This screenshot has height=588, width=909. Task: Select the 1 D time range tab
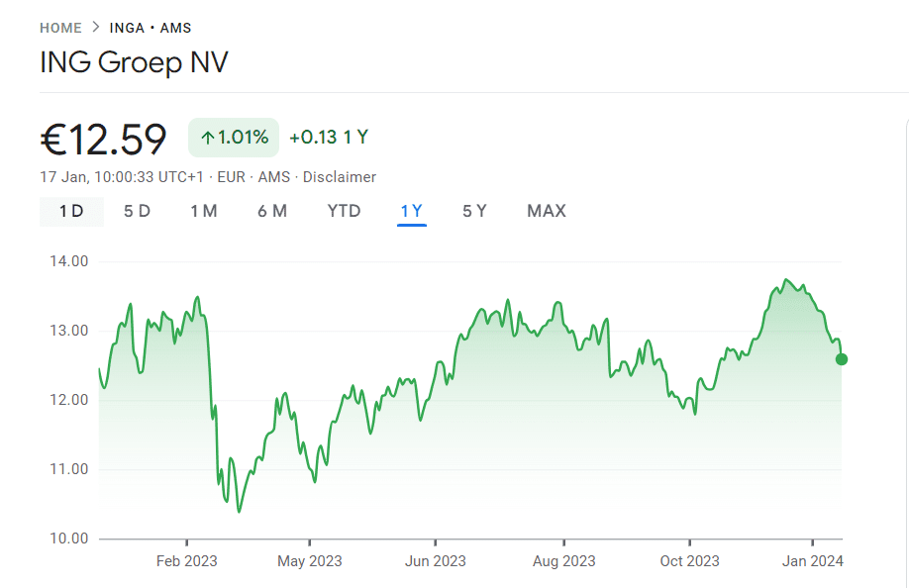[x=71, y=211]
